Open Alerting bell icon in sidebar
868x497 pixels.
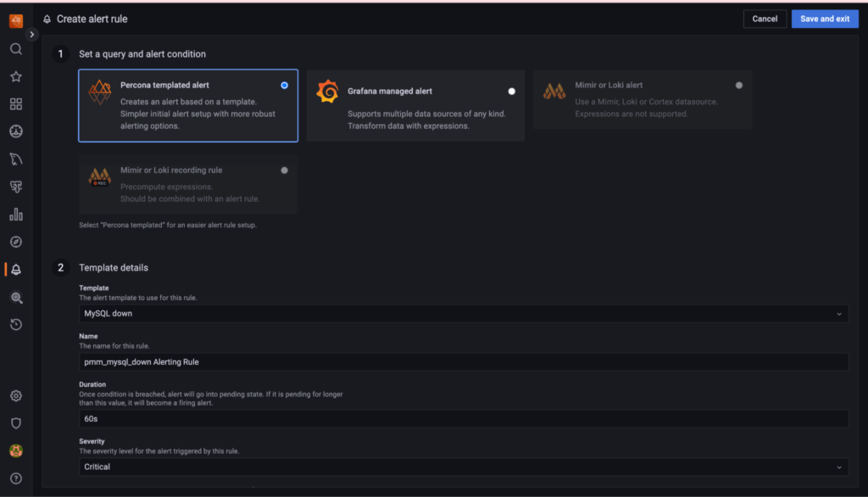point(16,270)
